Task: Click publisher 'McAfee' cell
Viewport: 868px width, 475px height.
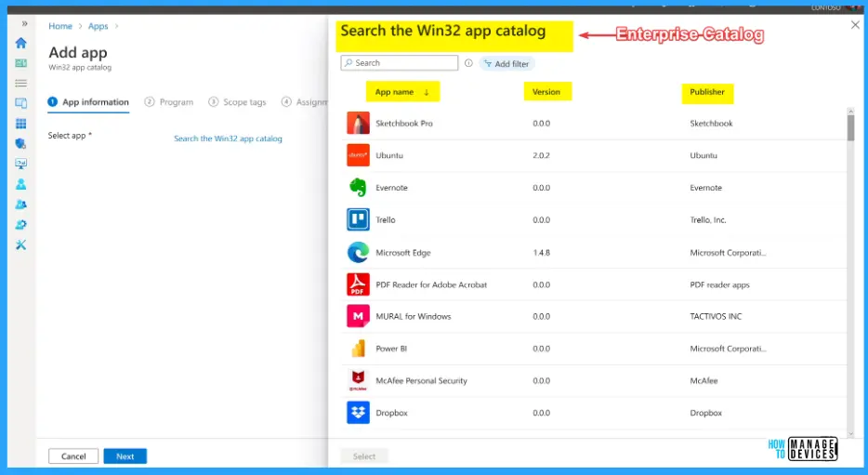Action: (x=704, y=381)
